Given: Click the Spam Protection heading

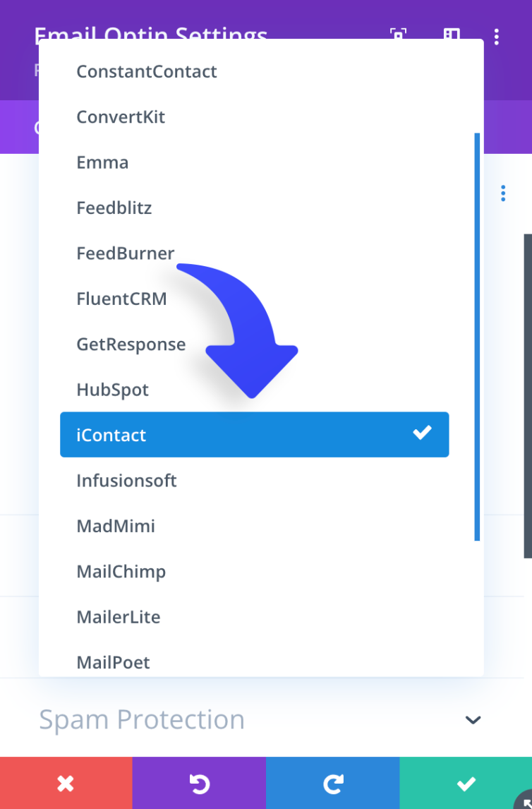Looking at the screenshot, I should coord(142,719).
